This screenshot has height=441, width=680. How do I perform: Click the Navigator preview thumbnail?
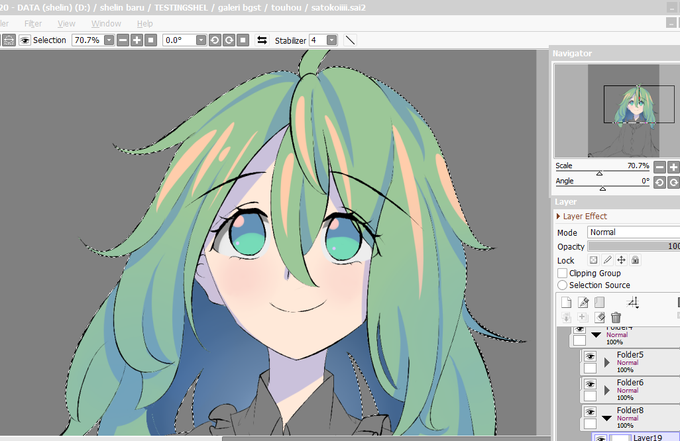tap(616, 111)
